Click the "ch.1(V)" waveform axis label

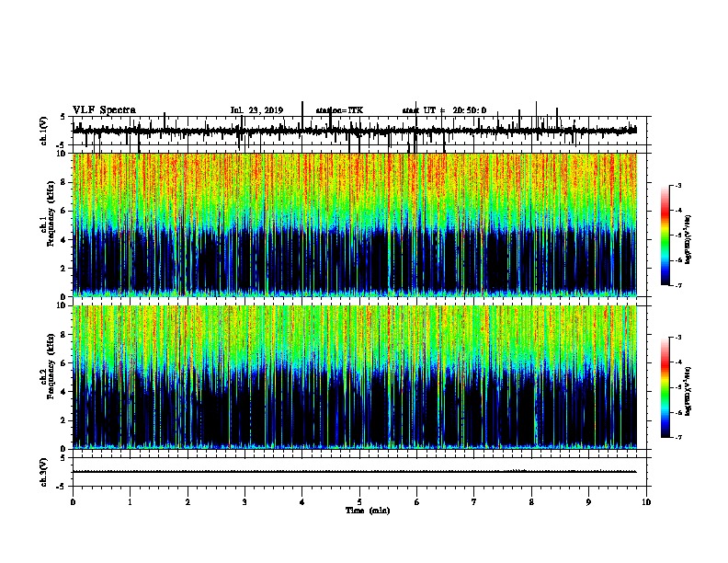[43, 131]
